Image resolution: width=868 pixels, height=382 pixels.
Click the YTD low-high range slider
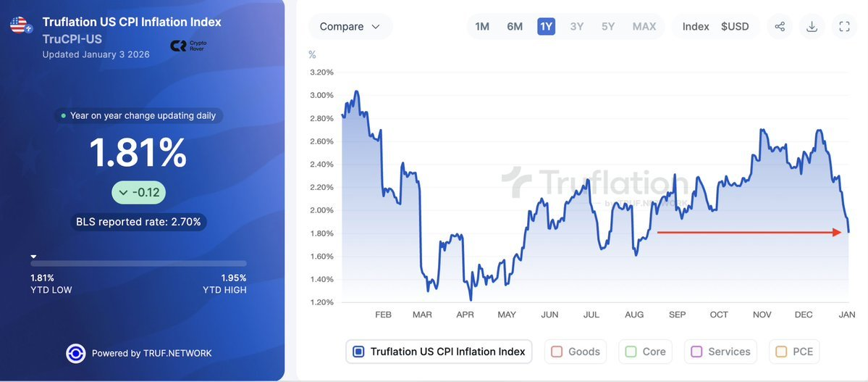click(x=138, y=263)
